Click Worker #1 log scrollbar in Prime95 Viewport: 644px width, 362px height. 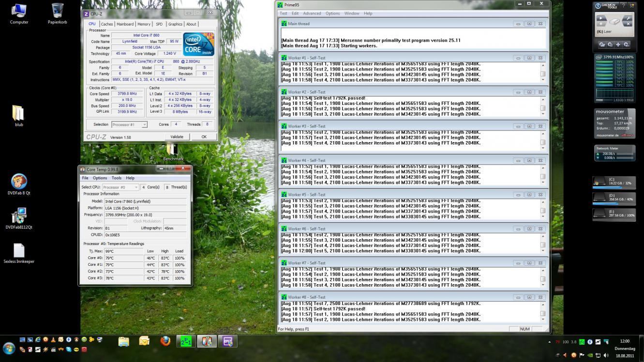pos(543,72)
